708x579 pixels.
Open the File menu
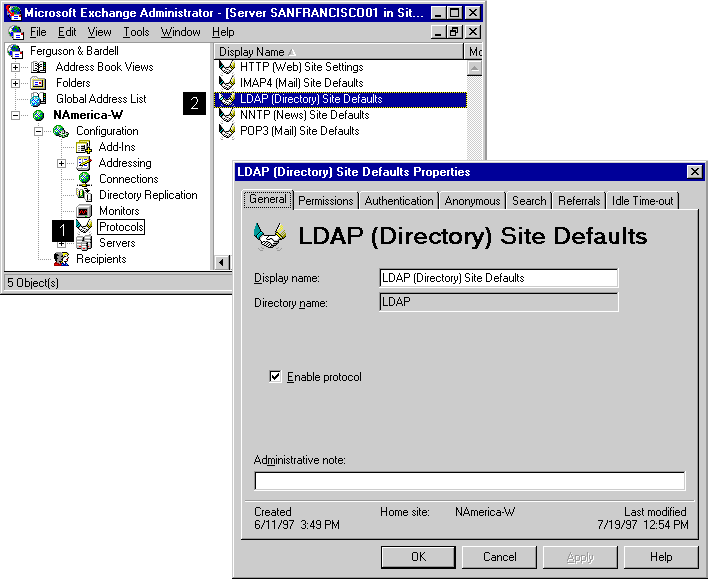coord(38,33)
